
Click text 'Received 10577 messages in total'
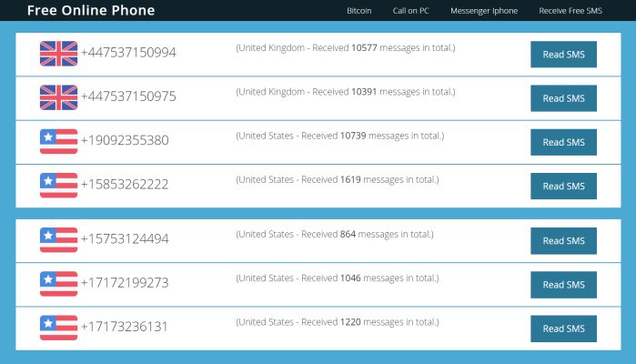381,48
